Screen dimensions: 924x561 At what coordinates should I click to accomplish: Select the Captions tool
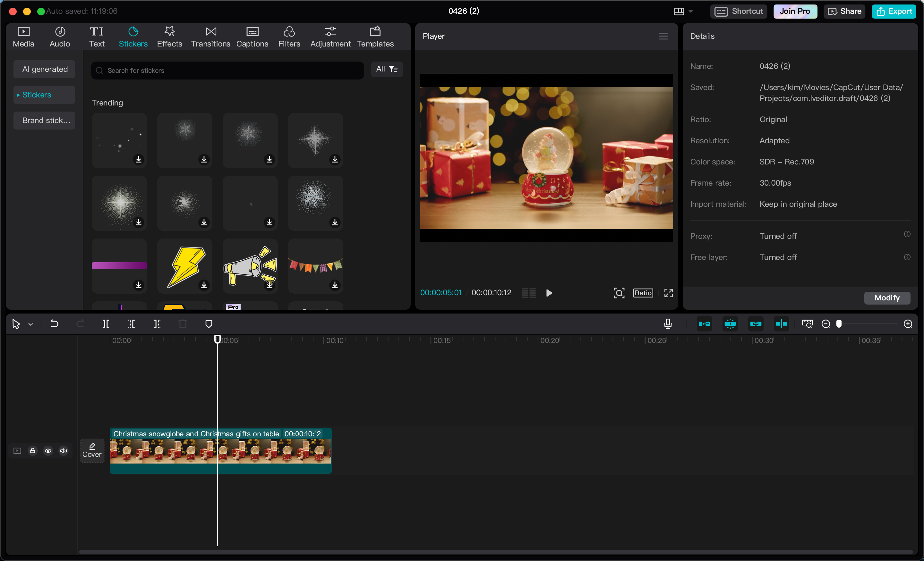(x=252, y=36)
